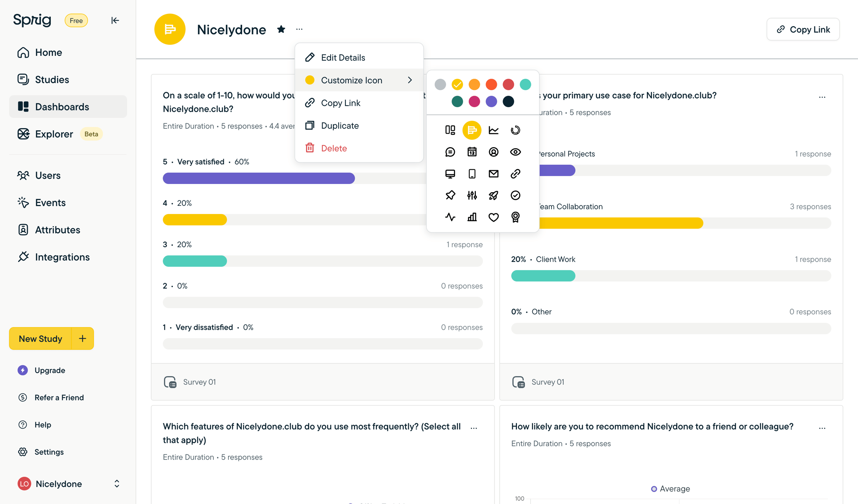Open the Dashboards section
858x504 pixels.
[68, 107]
